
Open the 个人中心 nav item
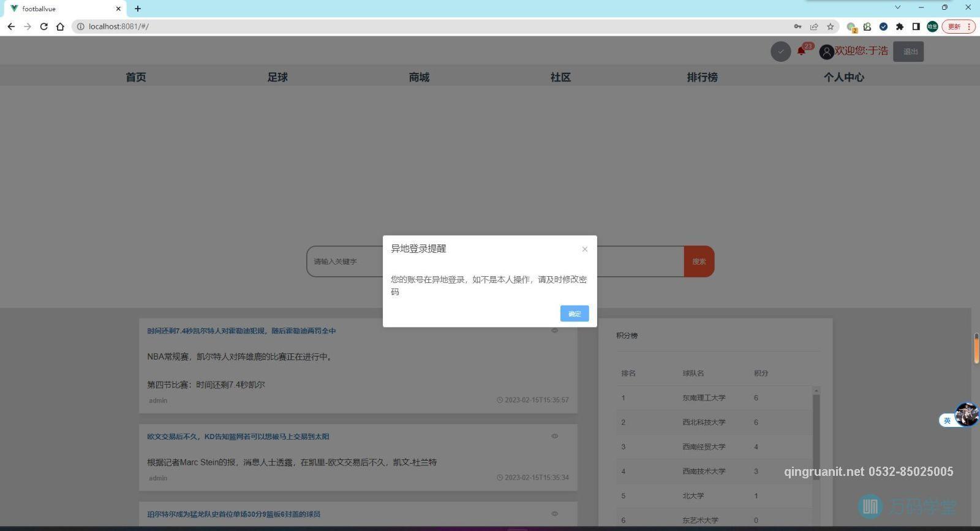tap(844, 77)
